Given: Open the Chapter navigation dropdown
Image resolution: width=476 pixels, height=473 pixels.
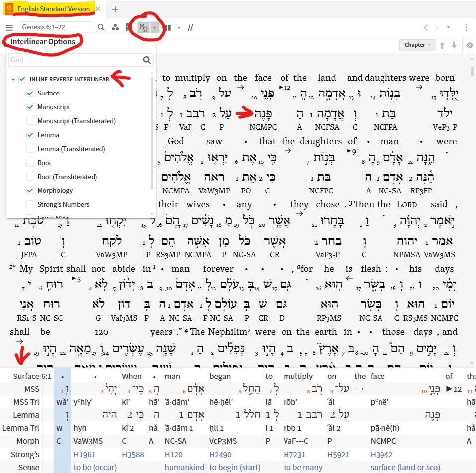Looking at the screenshot, I should click(x=417, y=45).
